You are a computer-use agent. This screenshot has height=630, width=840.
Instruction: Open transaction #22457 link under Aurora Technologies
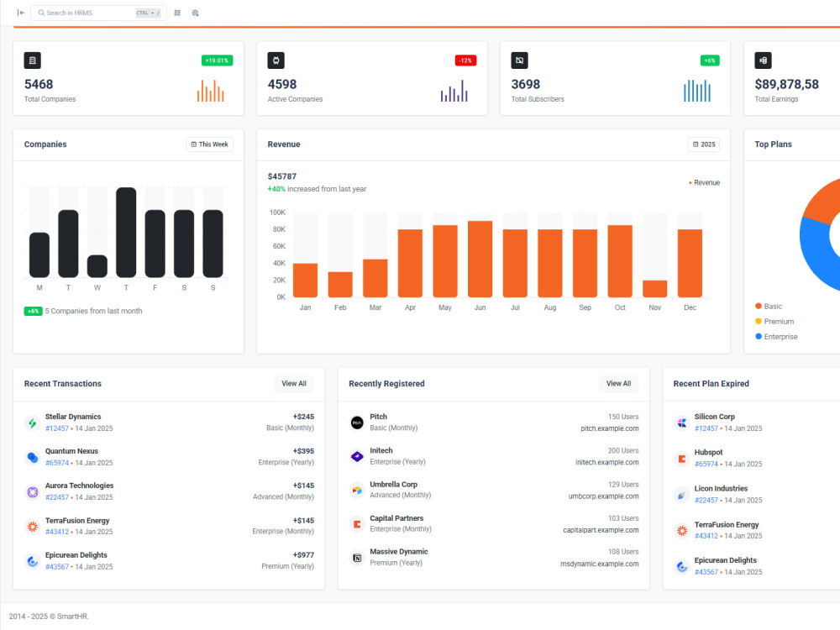point(57,497)
